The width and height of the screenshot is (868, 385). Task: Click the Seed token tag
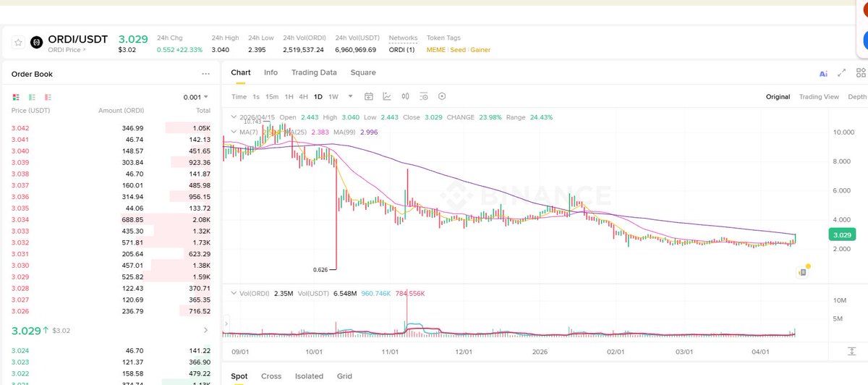click(458, 50)
